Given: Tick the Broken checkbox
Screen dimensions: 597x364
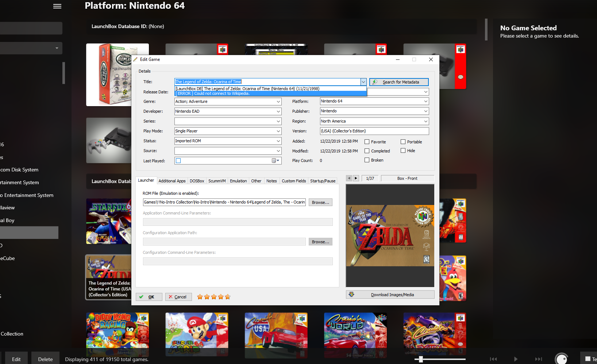Looking at the screenshot, I should [367, 160].
